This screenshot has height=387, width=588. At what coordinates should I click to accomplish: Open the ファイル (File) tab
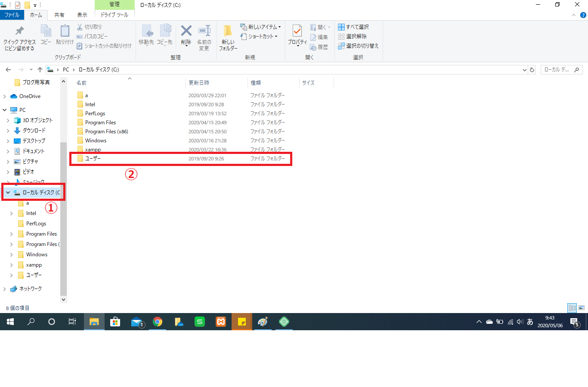coord(12,15)
